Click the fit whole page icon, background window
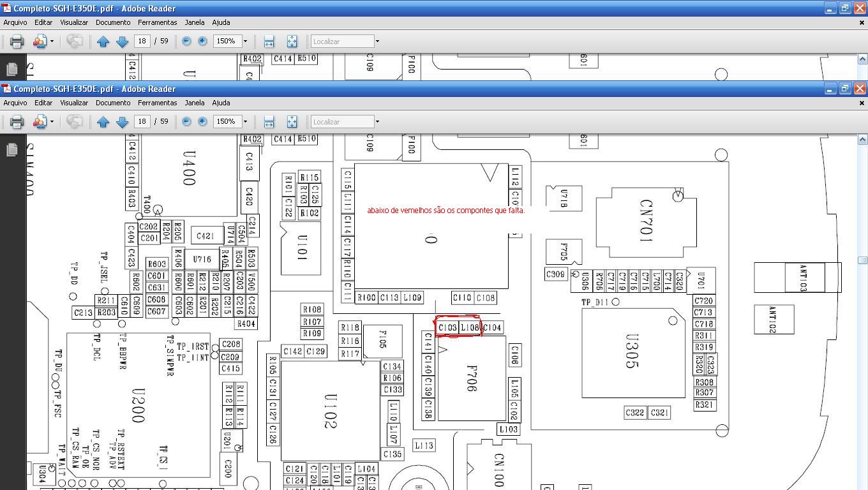Viewport: 868px width, 490px height. coord(292,41)
